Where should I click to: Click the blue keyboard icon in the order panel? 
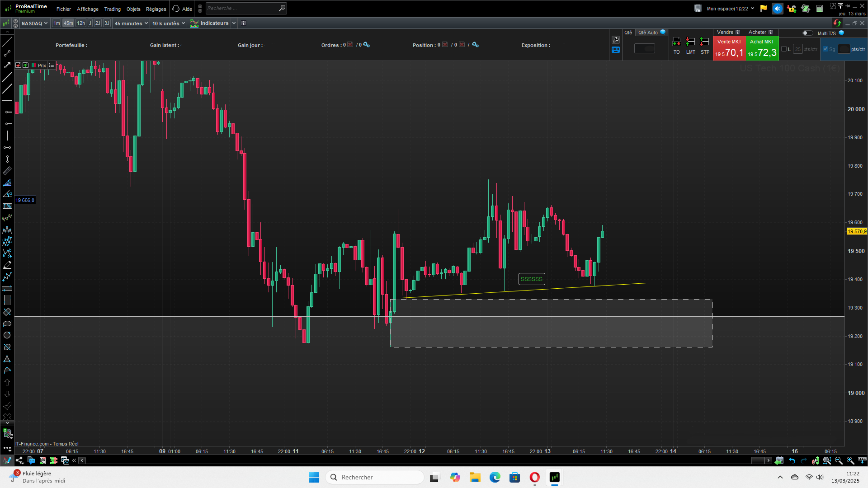click(x=615, y=50)
